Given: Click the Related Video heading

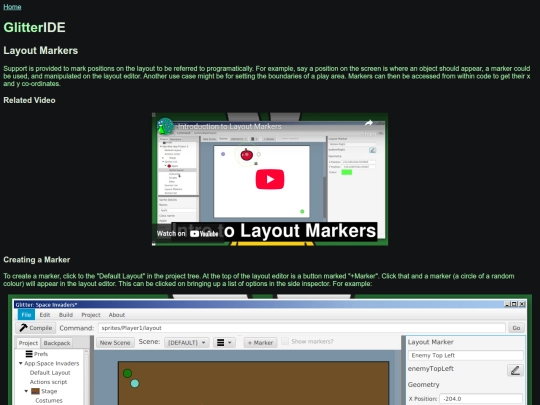Looking at the screenshot, I should pyautogui.click(x=29, y=100).
